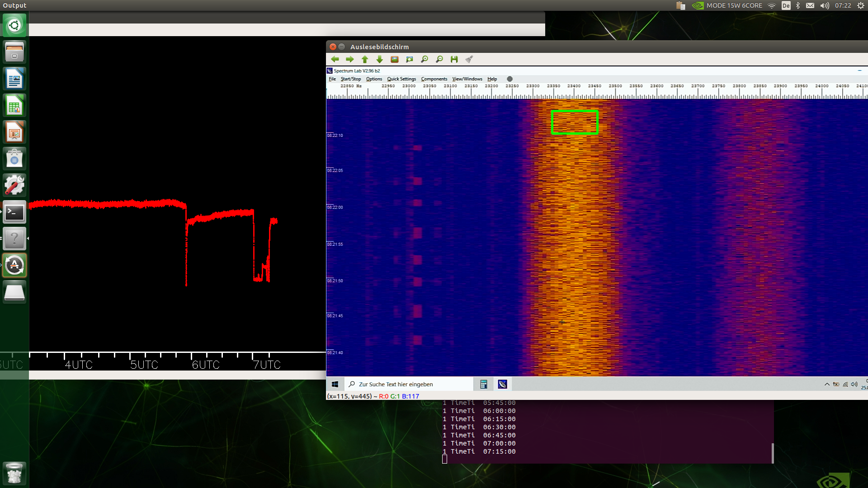This screenshot has width=868, height=488.
Task: Open the Windows Start menu button
Action: pyautogui.click(x=335, y=384)
